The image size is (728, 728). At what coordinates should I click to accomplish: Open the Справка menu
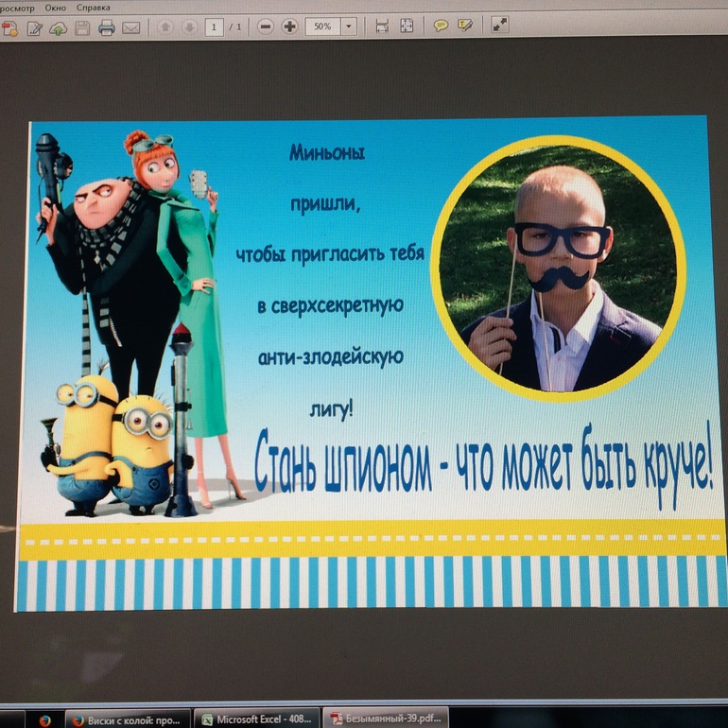pos(93,8)
